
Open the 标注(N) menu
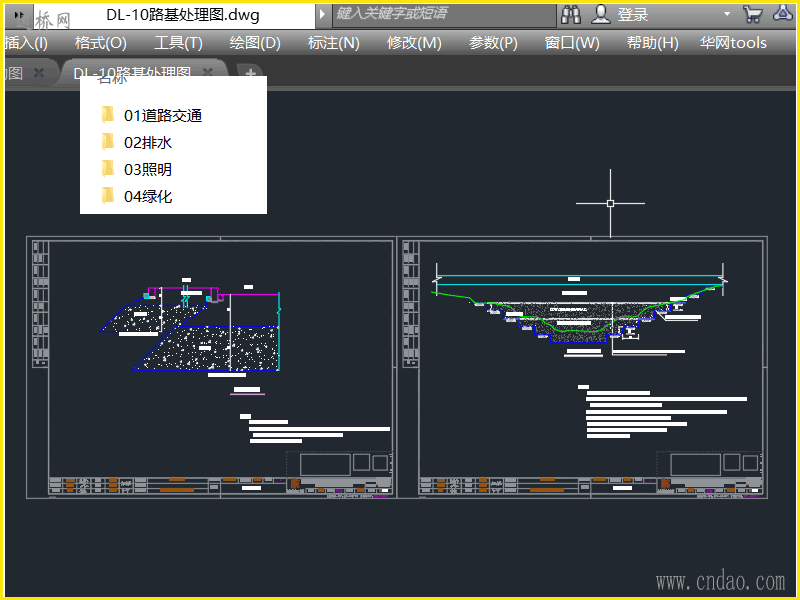tap(334, 43)
